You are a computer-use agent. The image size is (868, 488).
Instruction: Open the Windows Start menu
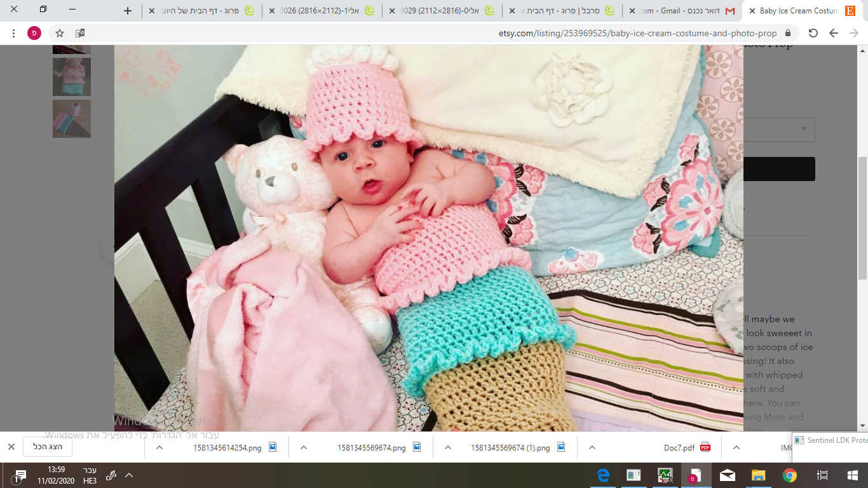pyautogui.click(x=853, y=475)
